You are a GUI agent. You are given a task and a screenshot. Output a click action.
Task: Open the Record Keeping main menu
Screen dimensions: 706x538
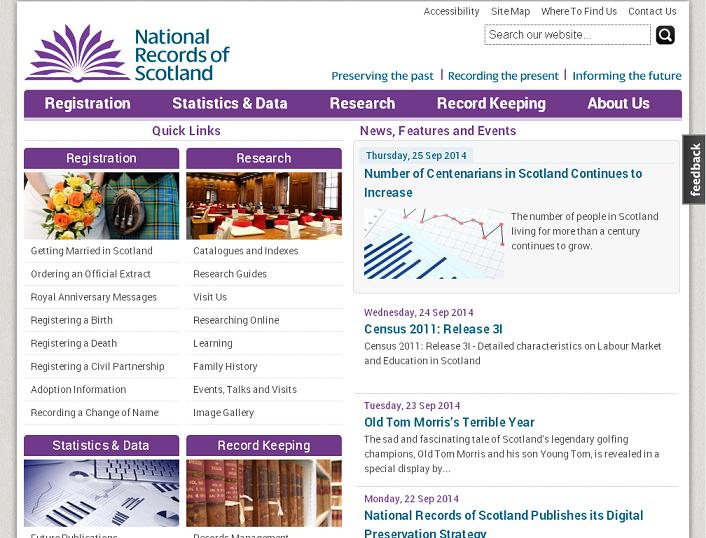pyautogui.click(x=491, y=104)
